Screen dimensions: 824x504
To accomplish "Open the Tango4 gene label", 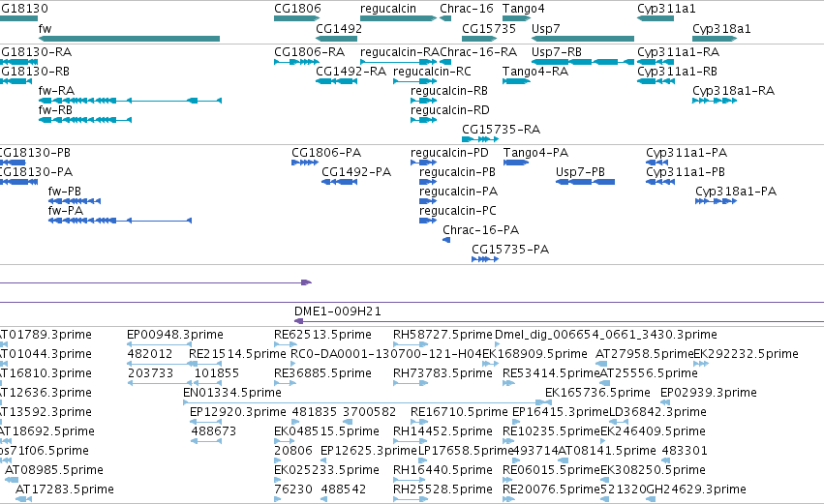I will click(x=524, y=9).
